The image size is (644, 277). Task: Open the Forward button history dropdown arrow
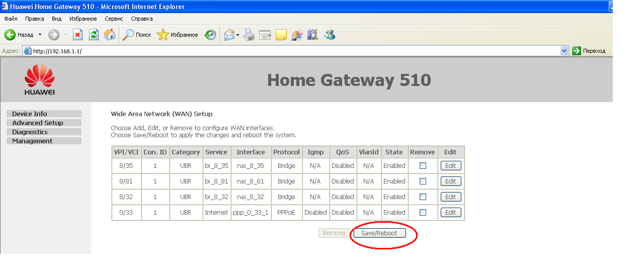[65, 35]
